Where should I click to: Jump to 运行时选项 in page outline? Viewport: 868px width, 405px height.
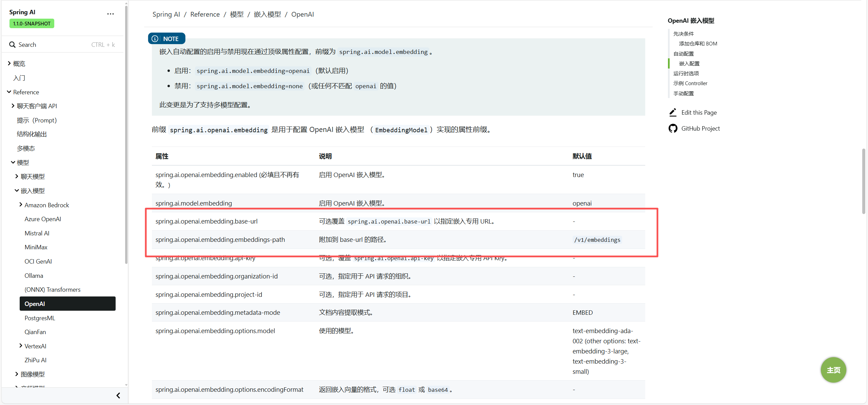[x=686, y=73]
